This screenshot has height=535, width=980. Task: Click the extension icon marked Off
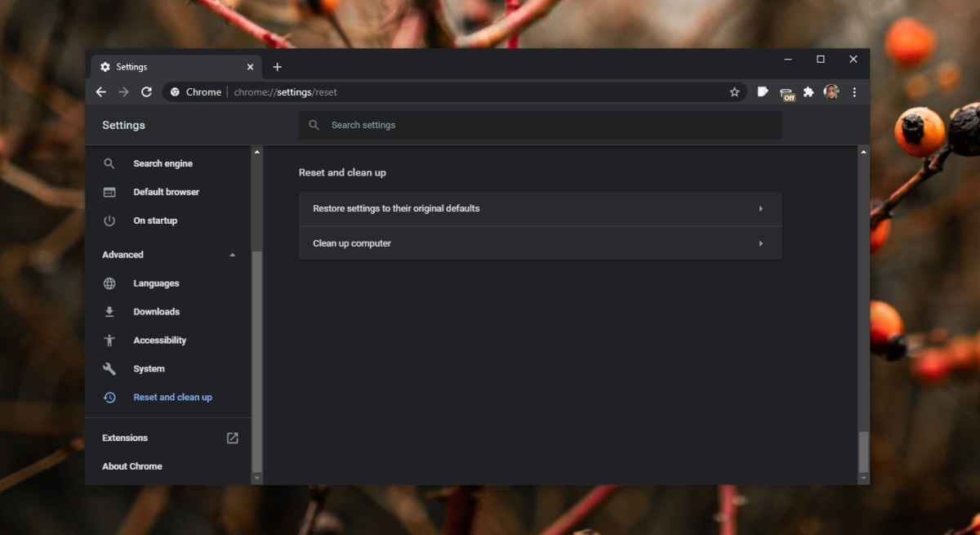[x=786, y=94]
